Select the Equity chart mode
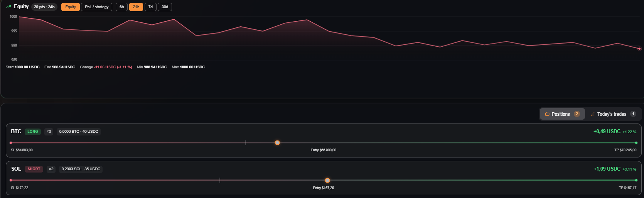The width and height of the screenshot is (644, 198). pos(71,7)
